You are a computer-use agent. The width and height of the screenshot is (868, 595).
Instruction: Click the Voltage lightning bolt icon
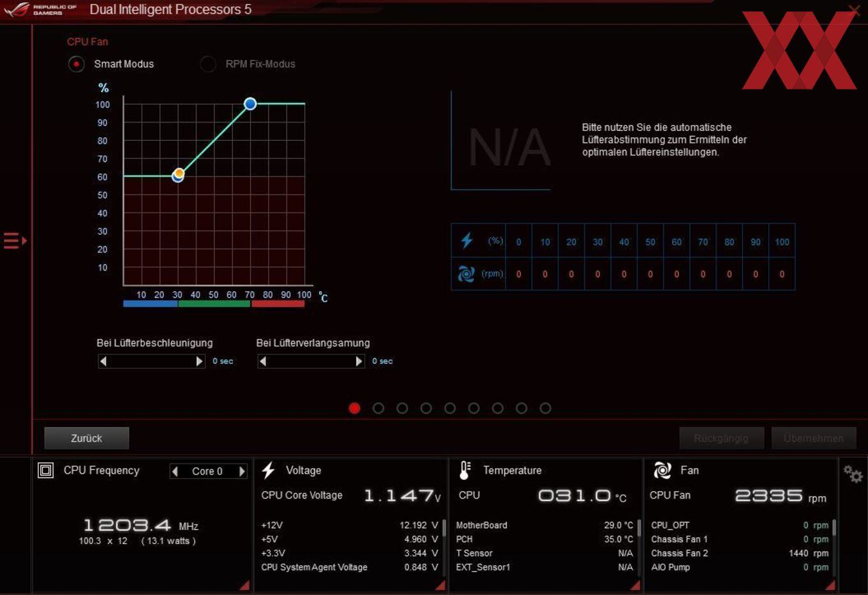click(x=268, y=471)
